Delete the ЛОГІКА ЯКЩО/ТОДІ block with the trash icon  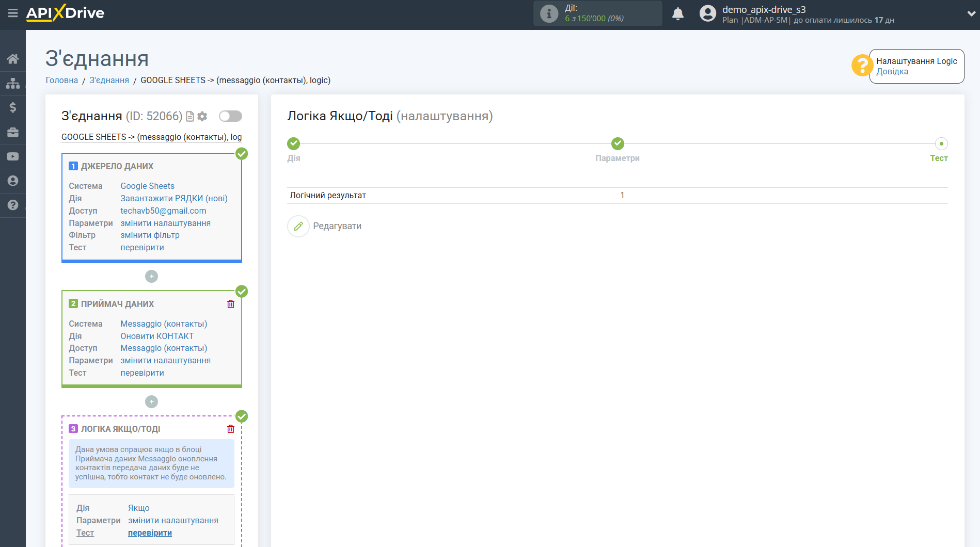point(231,429)
